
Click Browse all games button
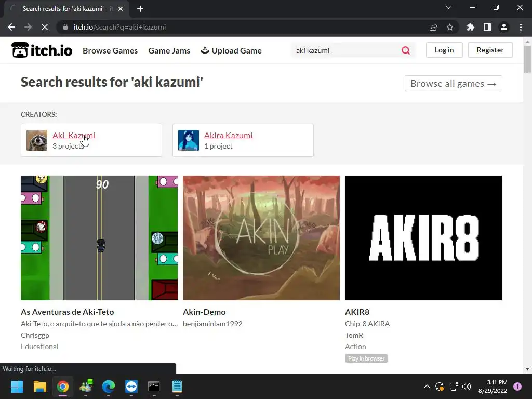(453, 84)
